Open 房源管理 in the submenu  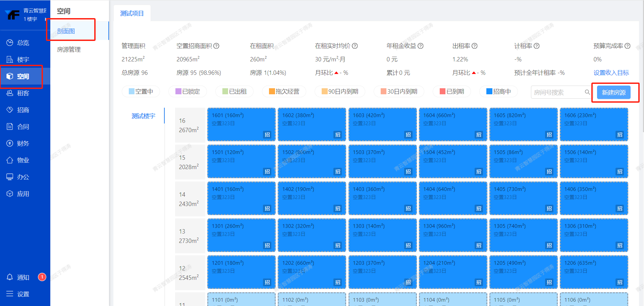tap(69, 50)
